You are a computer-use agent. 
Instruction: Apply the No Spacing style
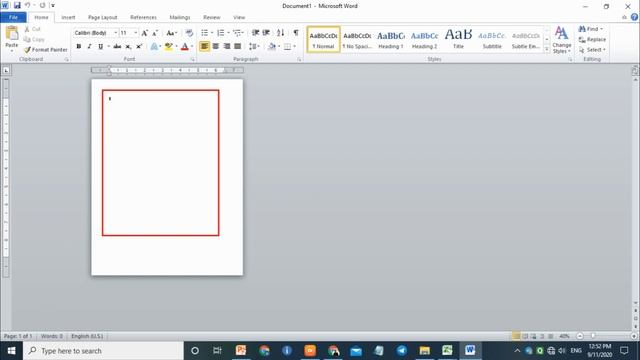(x=357, y=40)
